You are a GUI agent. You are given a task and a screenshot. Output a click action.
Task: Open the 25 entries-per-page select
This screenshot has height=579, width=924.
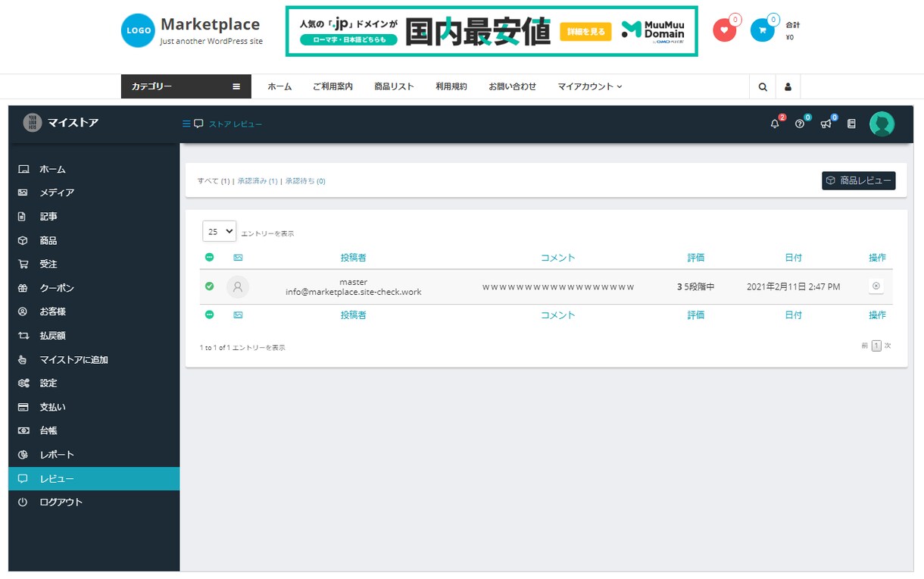pyautogui.click(x=220, y=231)
